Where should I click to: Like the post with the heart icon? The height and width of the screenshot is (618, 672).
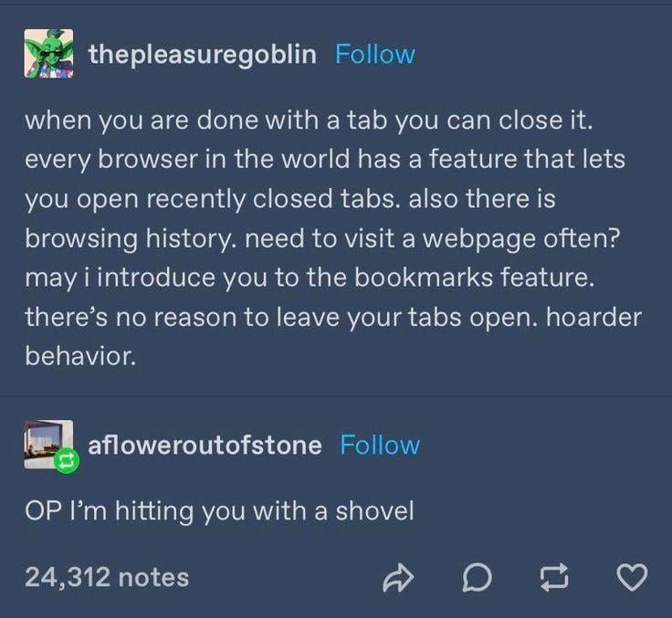coord(632,579)
